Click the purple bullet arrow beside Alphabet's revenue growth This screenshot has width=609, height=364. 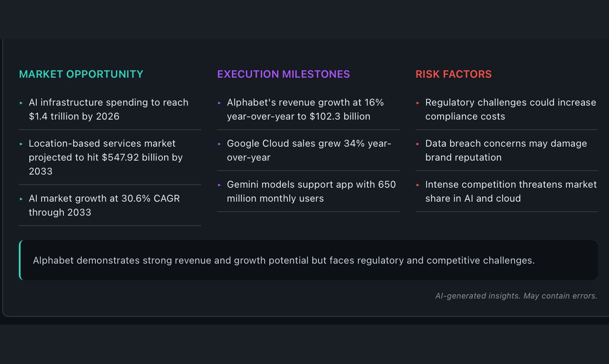[219, 103]
